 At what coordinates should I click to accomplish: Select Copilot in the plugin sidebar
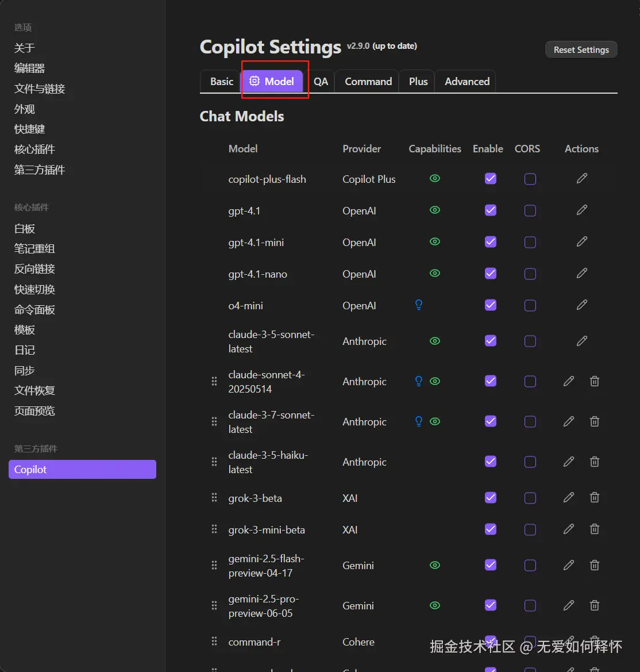(x=82, y=469)
